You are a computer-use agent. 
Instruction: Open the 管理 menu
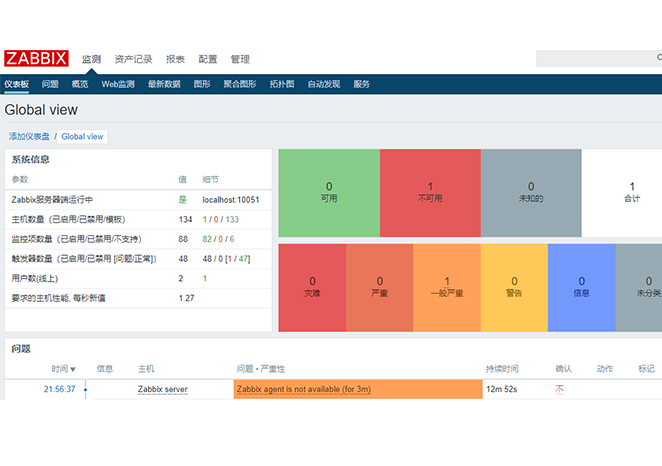[240, 59]
